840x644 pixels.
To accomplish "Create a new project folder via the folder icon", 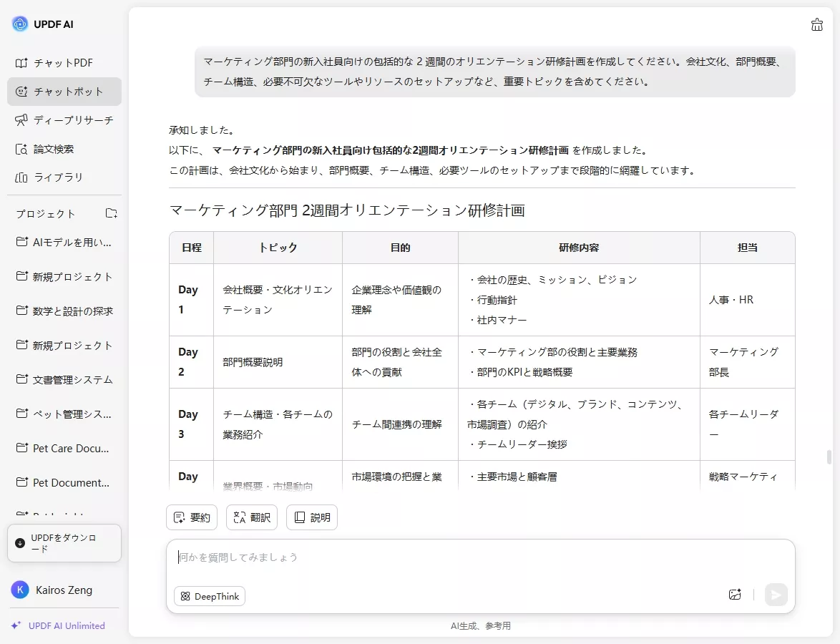I will point(111,213).
